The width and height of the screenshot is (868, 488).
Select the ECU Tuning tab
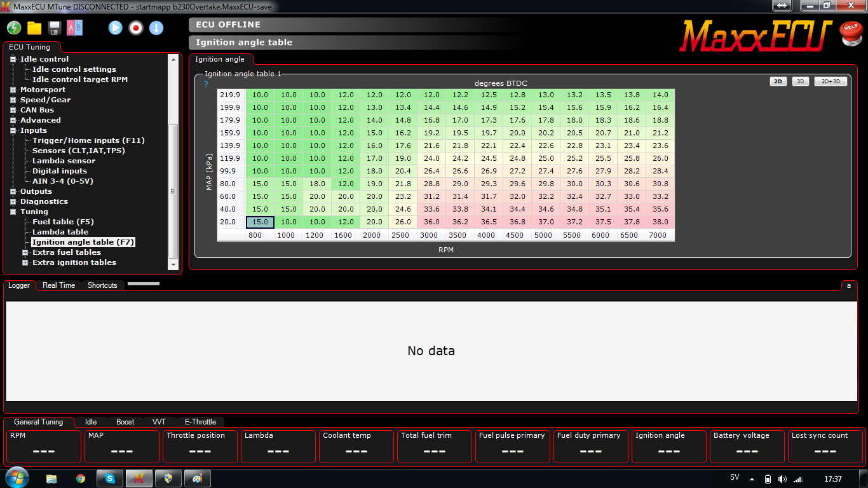29,47
